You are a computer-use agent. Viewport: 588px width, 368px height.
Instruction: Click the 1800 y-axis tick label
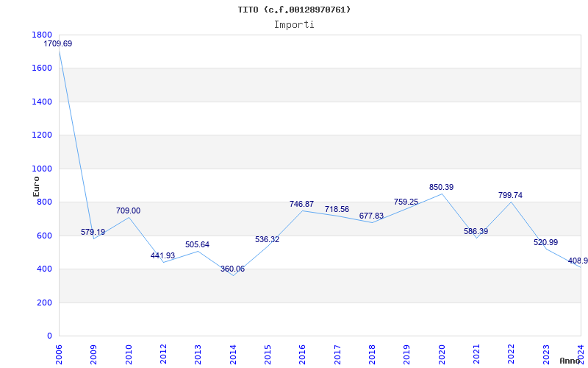42,35
